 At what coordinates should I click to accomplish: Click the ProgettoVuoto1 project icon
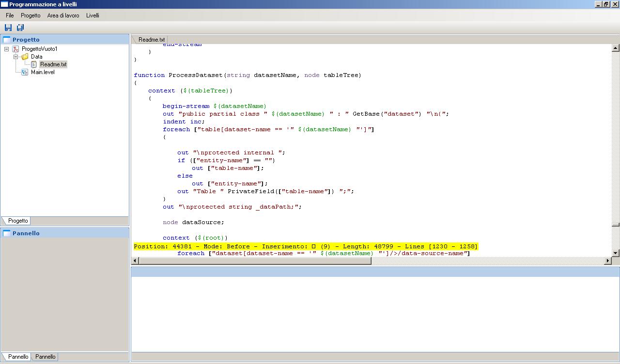(15, 49)
